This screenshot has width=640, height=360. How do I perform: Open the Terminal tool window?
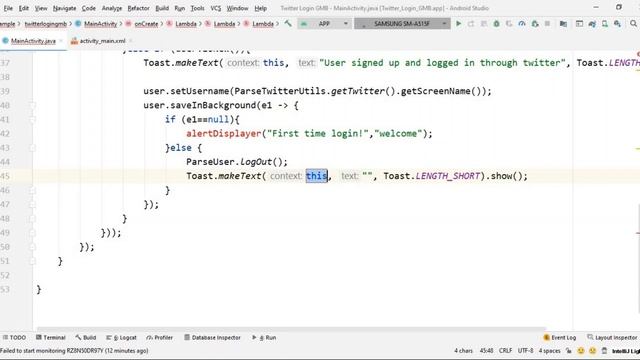51,338
